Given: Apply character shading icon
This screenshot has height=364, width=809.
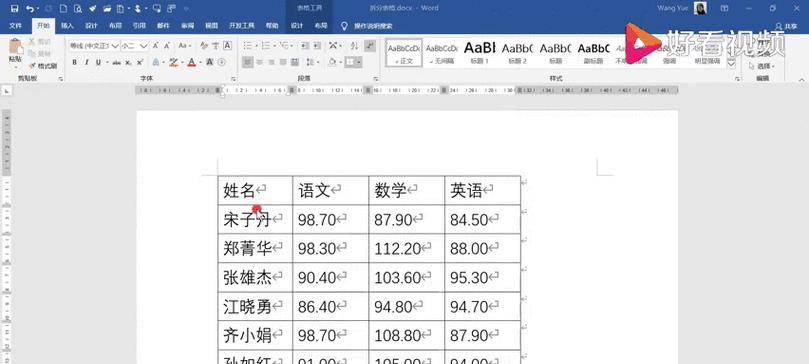Looking at the screenshot, I should [210, 62].
